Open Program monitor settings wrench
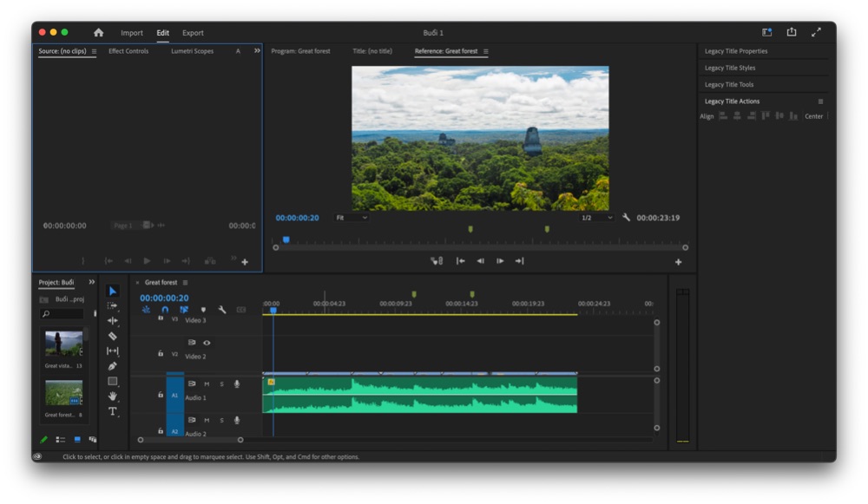868x504 pixels. click(626, 218)
